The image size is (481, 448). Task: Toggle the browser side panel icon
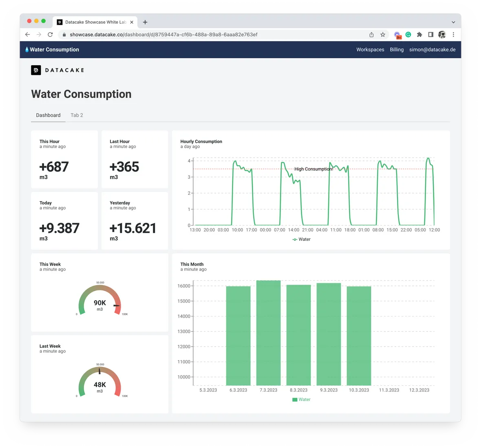coord(431,35)
